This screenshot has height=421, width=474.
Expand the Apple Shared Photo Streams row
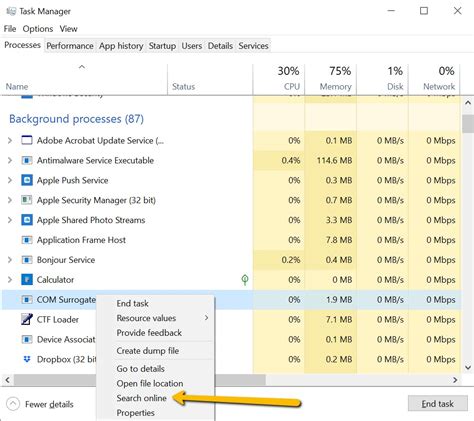pos(10,220)
